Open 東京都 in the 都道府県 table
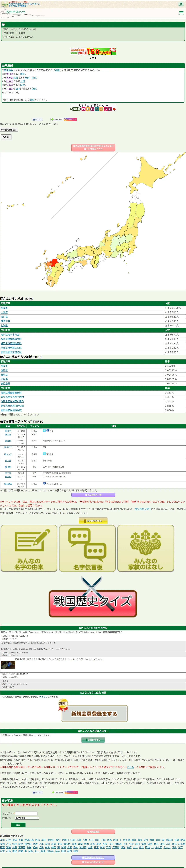 point(4,317)
